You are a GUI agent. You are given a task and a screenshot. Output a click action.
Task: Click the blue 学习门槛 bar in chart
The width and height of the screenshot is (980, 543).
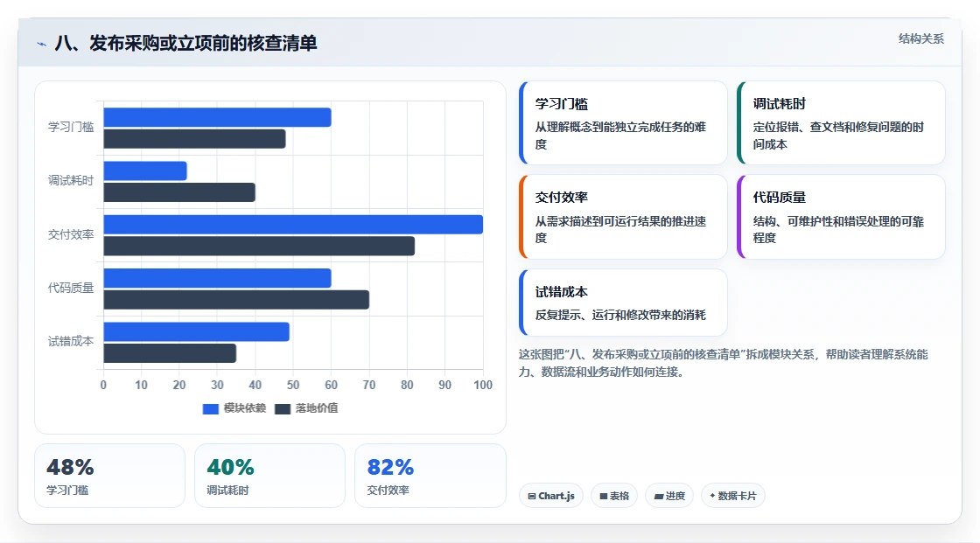(x=218, y=117)
